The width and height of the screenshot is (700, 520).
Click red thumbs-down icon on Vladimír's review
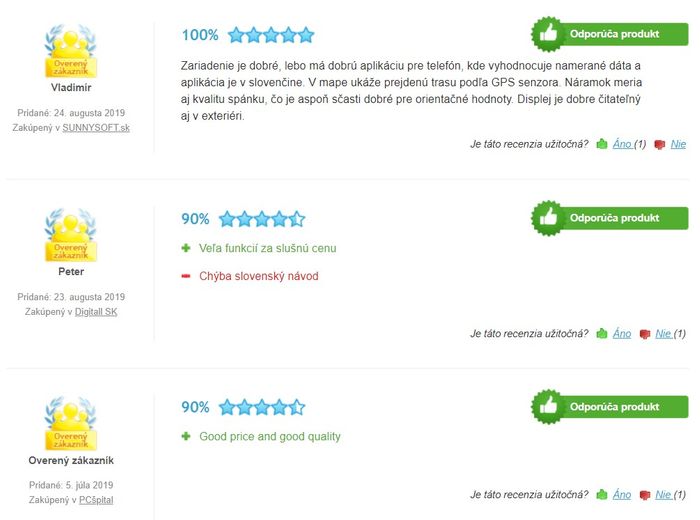[659, 144]
